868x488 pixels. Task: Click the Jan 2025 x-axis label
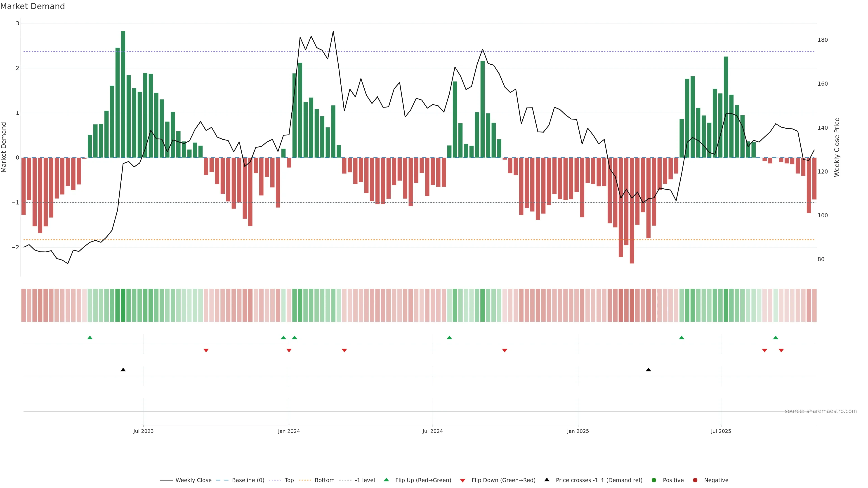point(578,432)
